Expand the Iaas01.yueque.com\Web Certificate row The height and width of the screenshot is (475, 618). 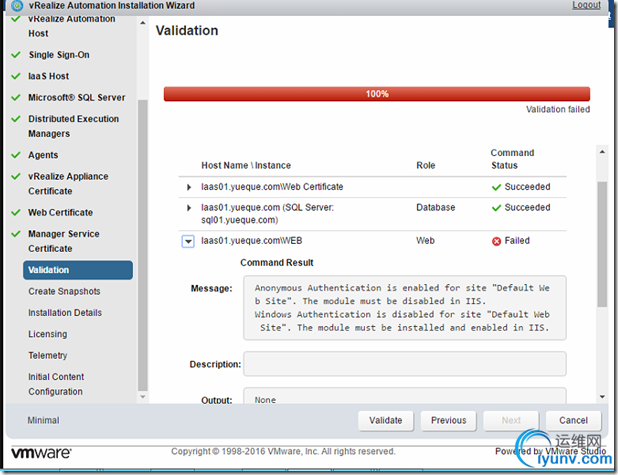click(x=189, y=187)
